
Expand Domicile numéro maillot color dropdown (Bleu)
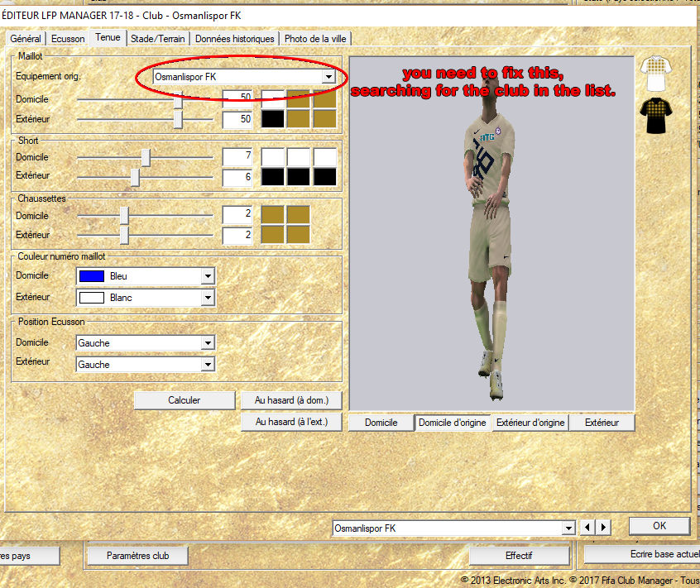point(208,276)
